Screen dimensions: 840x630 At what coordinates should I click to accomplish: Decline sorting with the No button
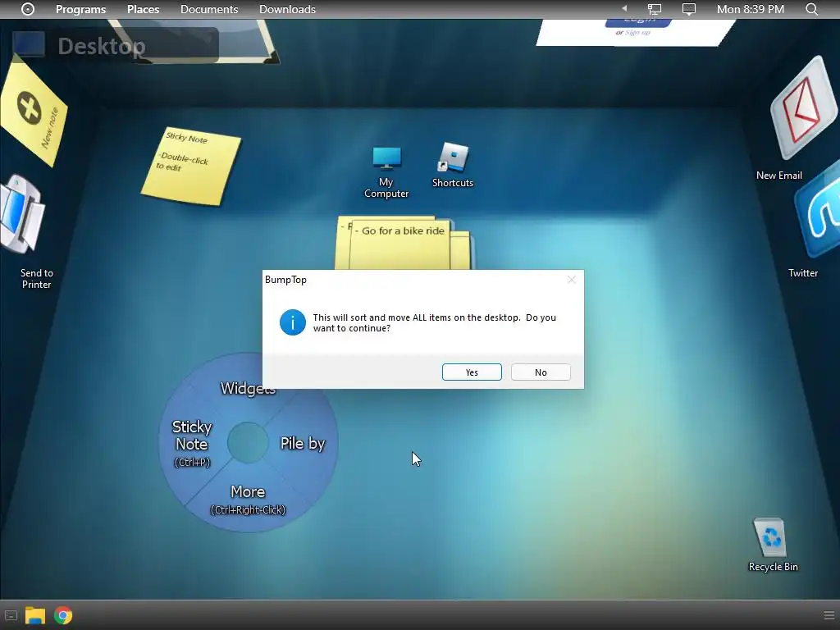pyautogui.click(x=541, y=372)
